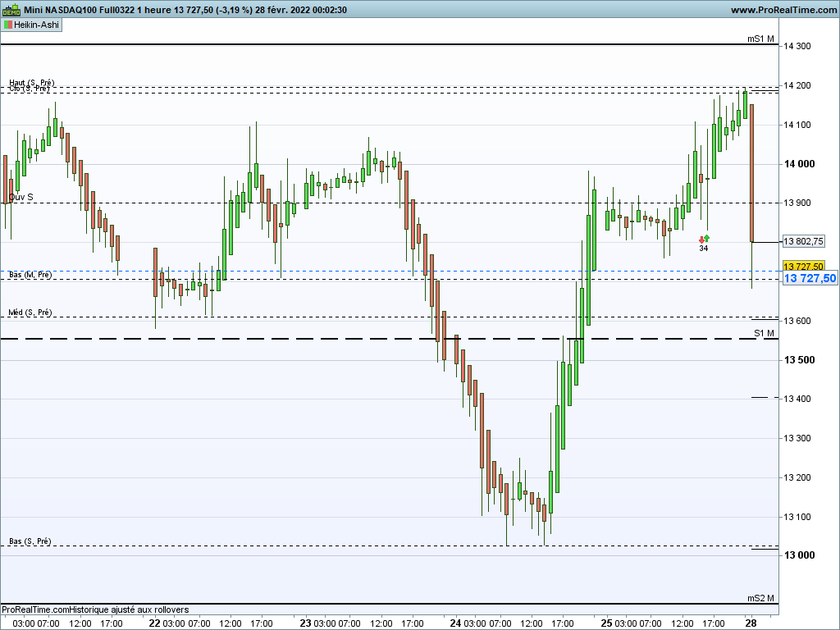Click the 'Historique ajusté aux rollovers' note
Image resolution: width=840 pixels, height=630 pixels.
129,609
